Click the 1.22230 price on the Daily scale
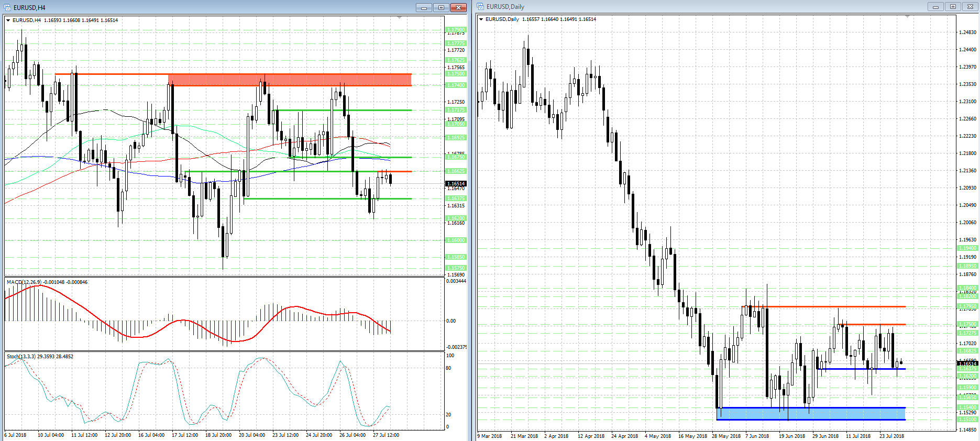This screenshot has width=980, height=441. pos(968,136)
